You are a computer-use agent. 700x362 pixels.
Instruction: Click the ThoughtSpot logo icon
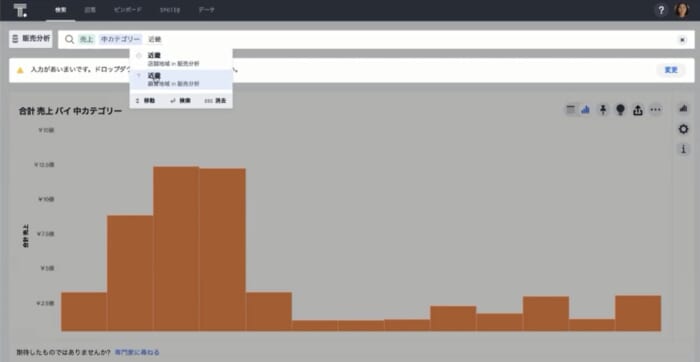(20, 10)
